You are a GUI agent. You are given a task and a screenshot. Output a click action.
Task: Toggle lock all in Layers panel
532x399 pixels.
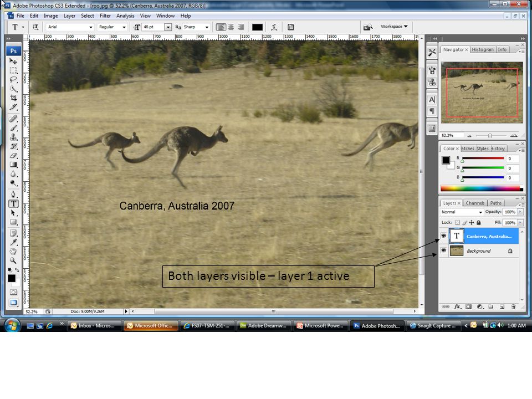[x=478, y=223]
